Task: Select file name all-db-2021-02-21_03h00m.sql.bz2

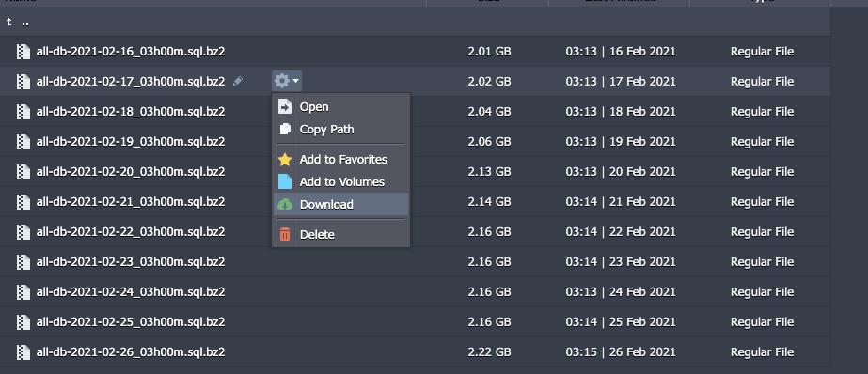Action: 131,201
